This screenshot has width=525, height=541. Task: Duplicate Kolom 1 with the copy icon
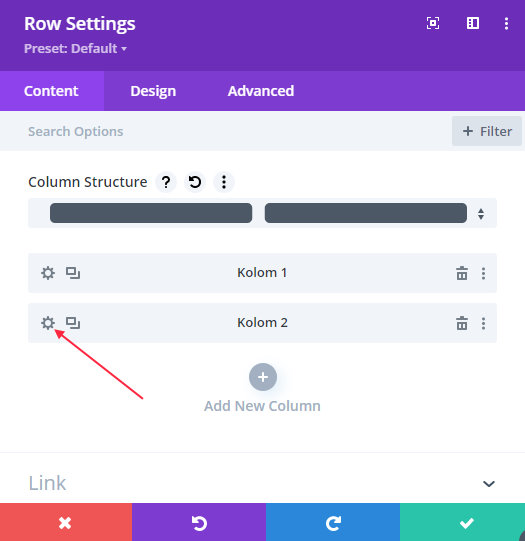pyautogui.click(x=73, y=273)
